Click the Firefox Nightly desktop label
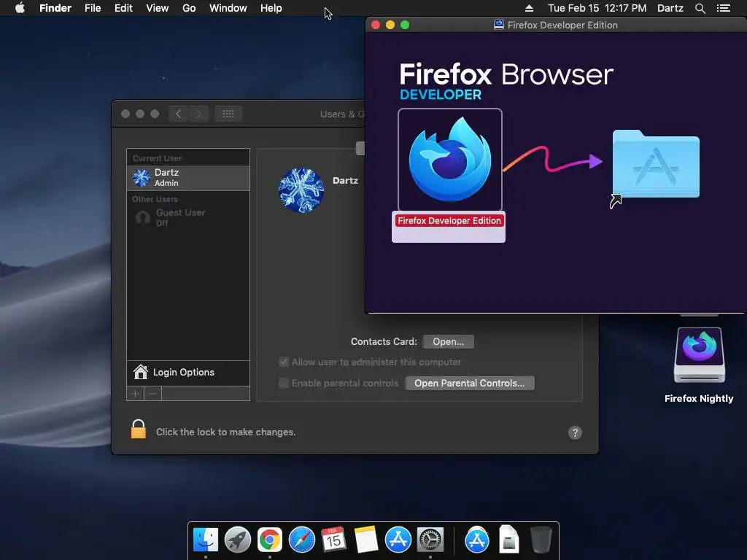The image size is (747, 560). coord(699,399)
